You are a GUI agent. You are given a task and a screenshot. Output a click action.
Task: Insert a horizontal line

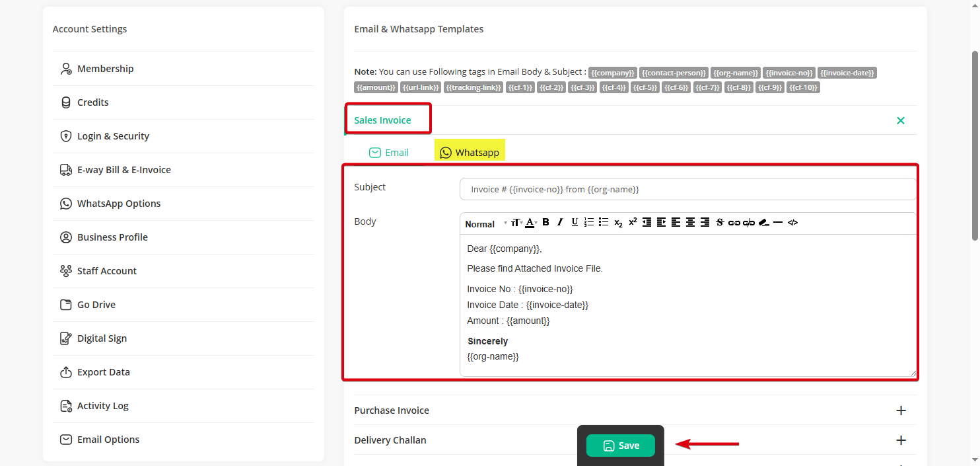778,223
